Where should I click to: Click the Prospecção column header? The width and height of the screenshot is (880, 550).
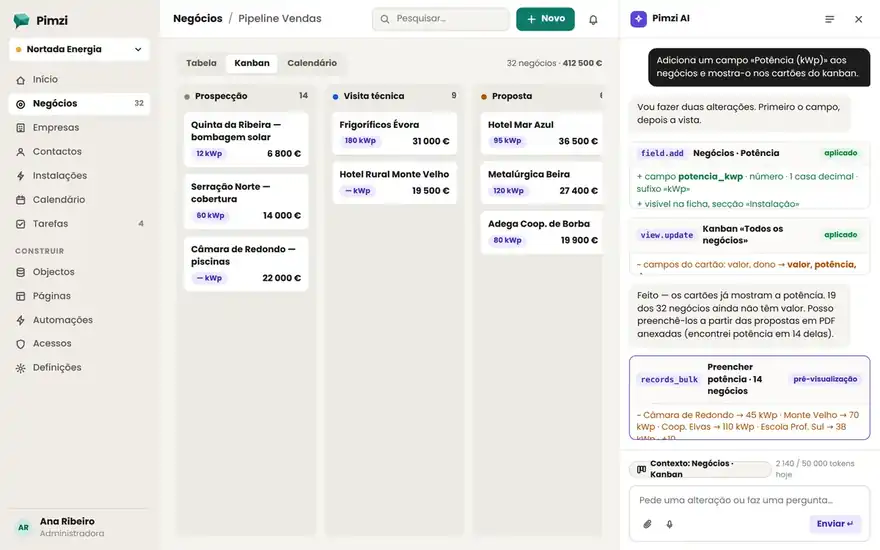tap(246, 96)
